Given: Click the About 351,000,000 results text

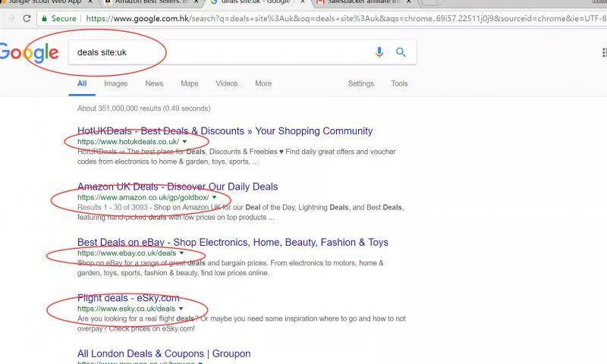Looking at the screenshot, I should (143, 108).
